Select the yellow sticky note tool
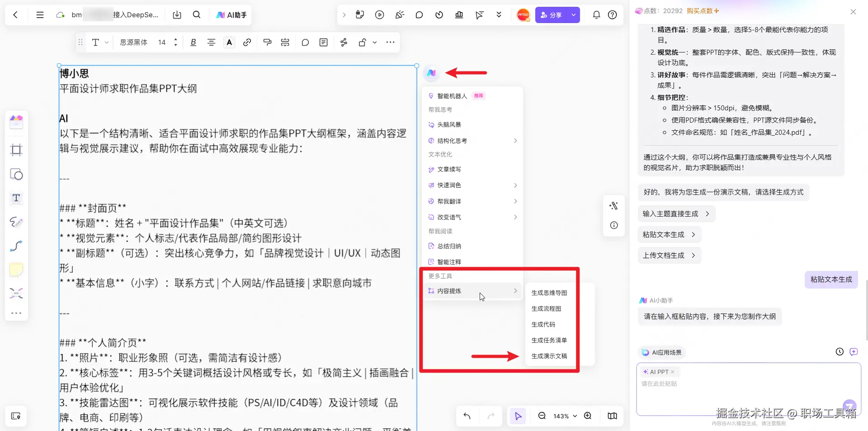The height and width of the screenshot is (431, 868). (16, 270)
